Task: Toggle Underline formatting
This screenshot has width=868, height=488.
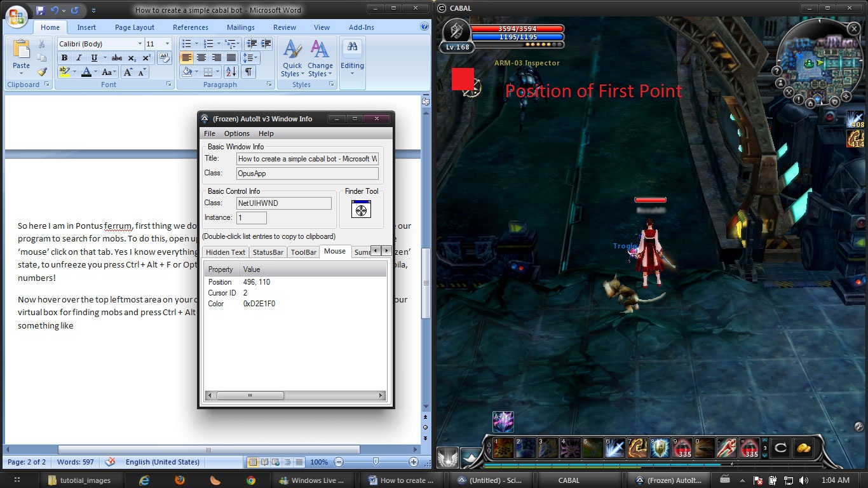Action: pyautogui.click(x=94, y=58)
